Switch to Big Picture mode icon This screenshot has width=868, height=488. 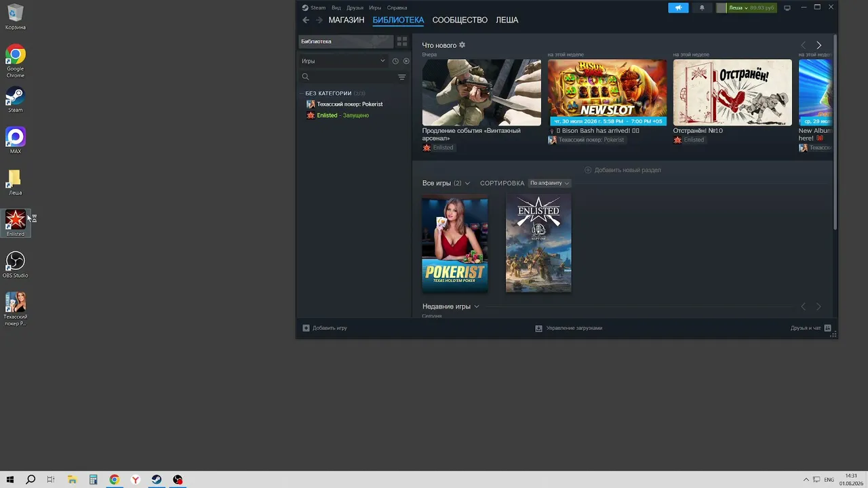(787, 8)
